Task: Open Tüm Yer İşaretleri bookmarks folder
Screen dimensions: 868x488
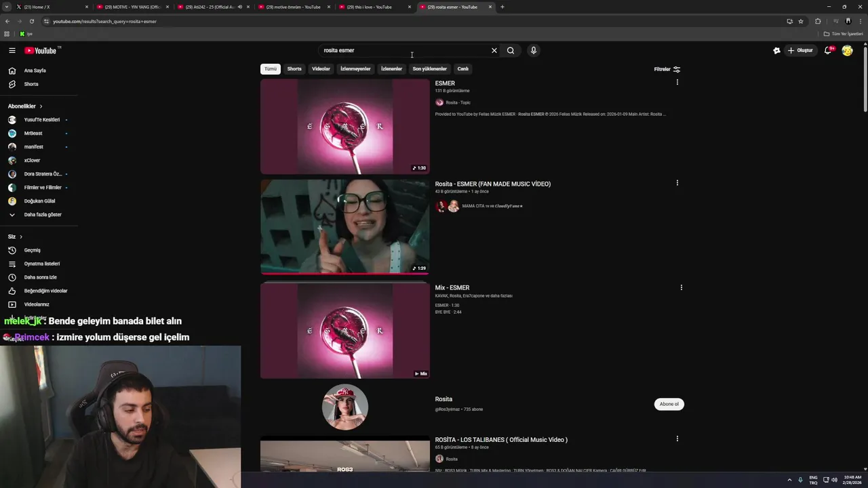Action: pos(843,34)
